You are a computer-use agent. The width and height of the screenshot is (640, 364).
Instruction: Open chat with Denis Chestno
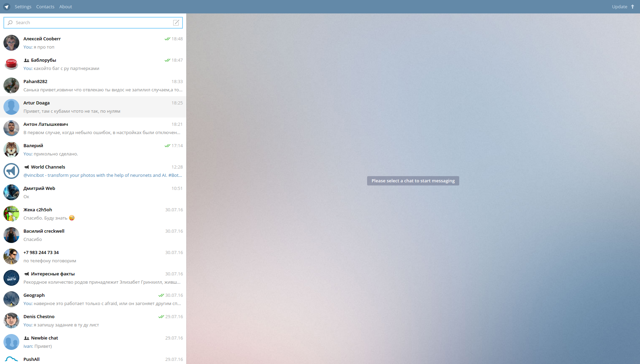tap(93, 321)
